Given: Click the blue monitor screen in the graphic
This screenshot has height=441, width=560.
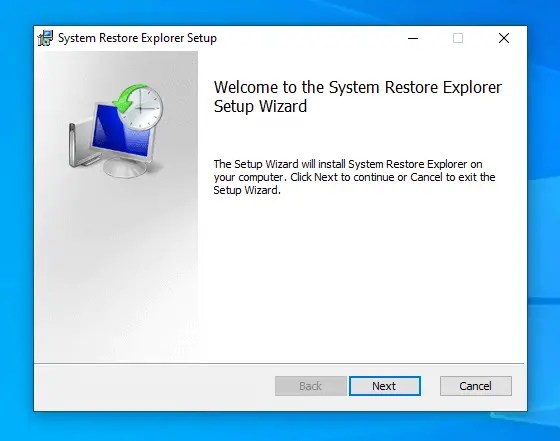Looking at the screenshot, I should (x=118, y=132).
